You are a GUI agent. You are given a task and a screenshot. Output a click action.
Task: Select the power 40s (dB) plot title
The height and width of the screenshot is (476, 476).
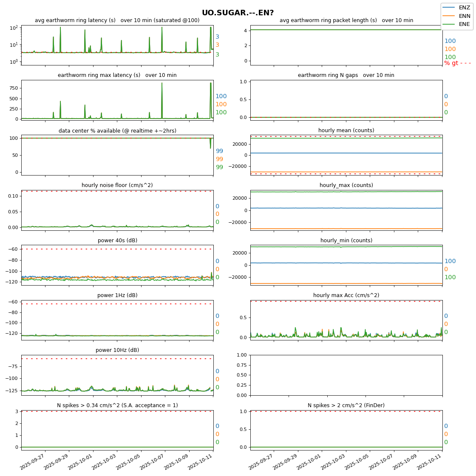117,241
